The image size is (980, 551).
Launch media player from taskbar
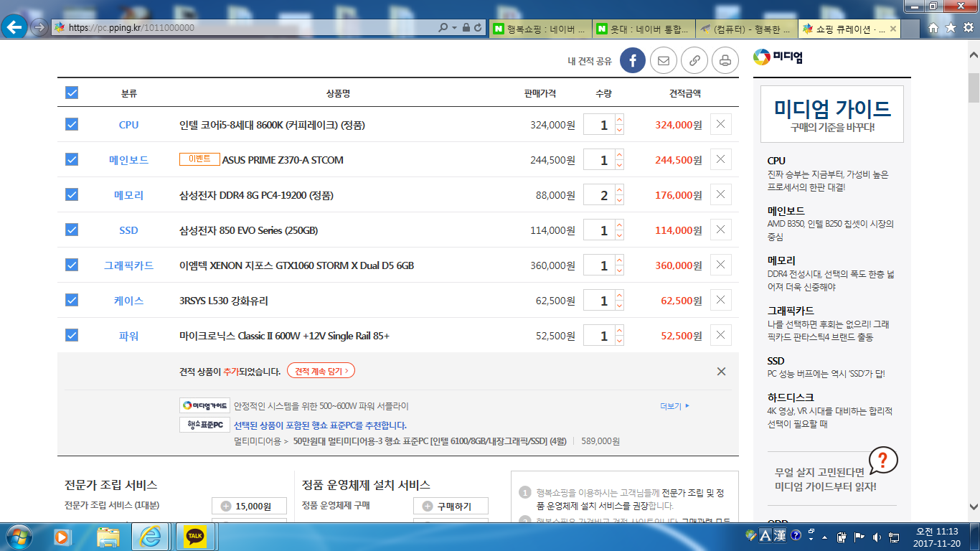[62, 536]
